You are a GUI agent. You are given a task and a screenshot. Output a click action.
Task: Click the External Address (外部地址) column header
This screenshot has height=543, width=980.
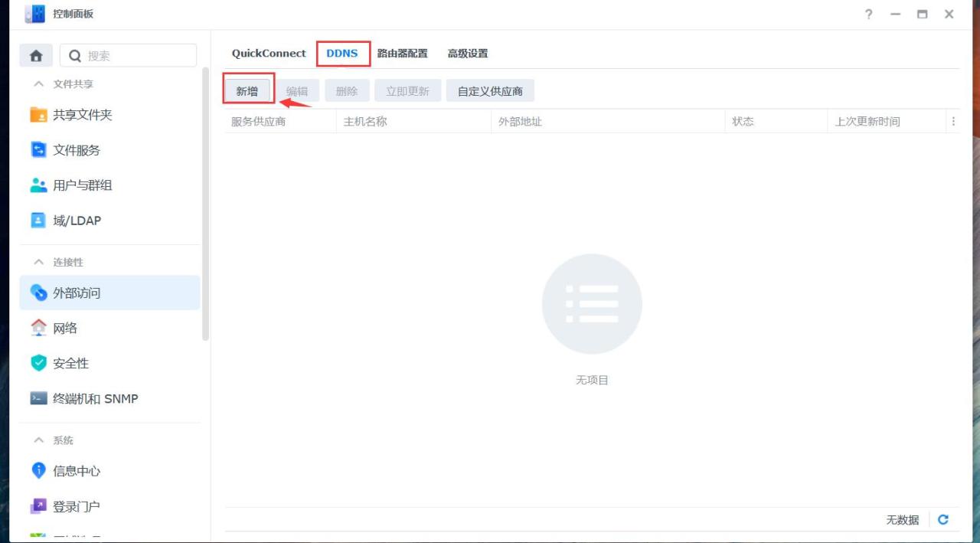(608, 121)
